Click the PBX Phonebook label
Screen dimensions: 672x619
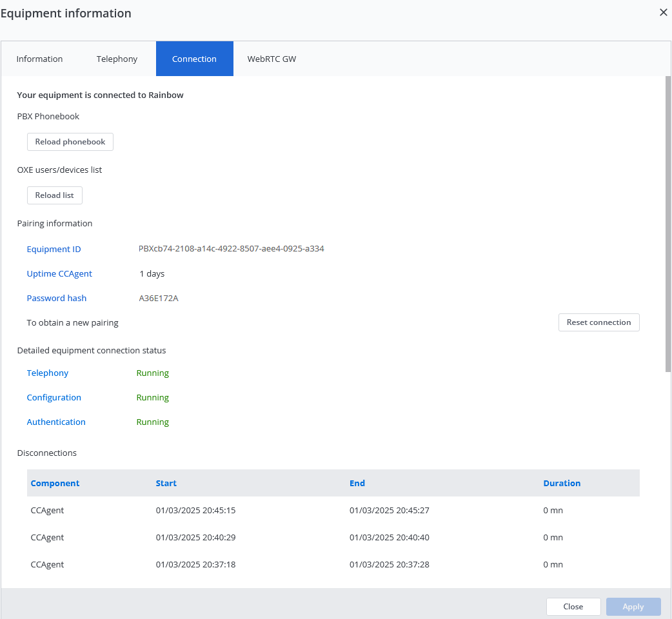tap(48, 116)
